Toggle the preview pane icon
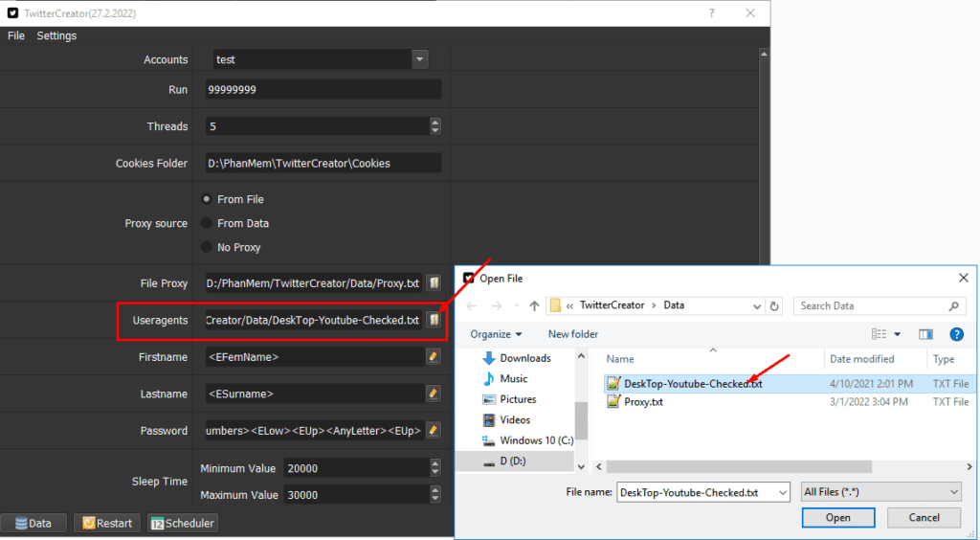 click(925, 334)
